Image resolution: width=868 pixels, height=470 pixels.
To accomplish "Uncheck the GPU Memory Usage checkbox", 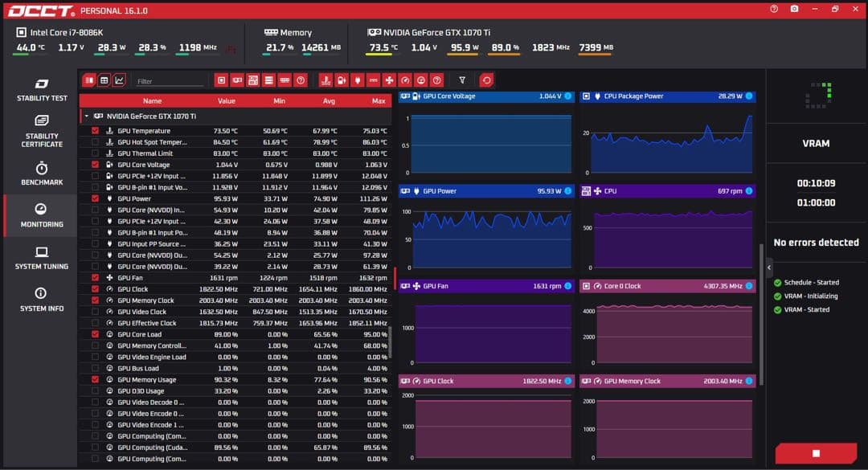I will pos(95,379).
